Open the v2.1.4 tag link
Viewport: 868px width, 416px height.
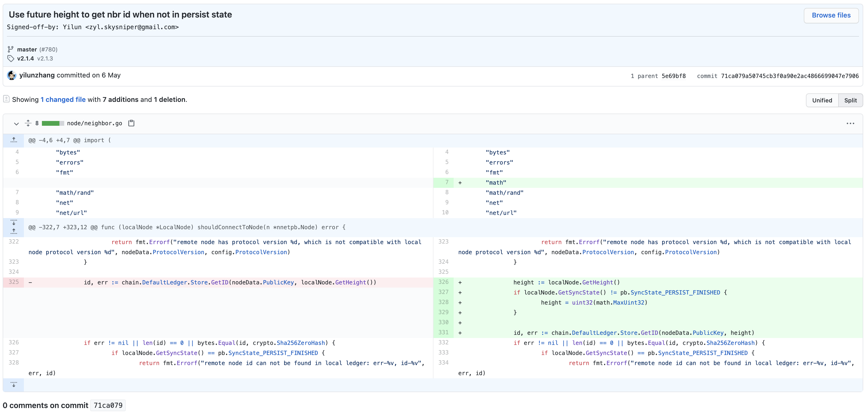[26, 59]
